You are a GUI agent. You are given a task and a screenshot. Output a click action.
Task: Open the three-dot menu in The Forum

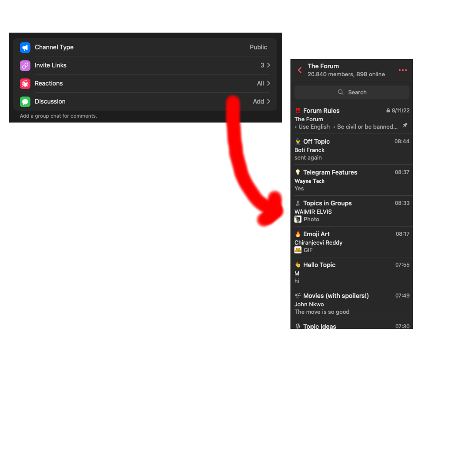point(402,70)
